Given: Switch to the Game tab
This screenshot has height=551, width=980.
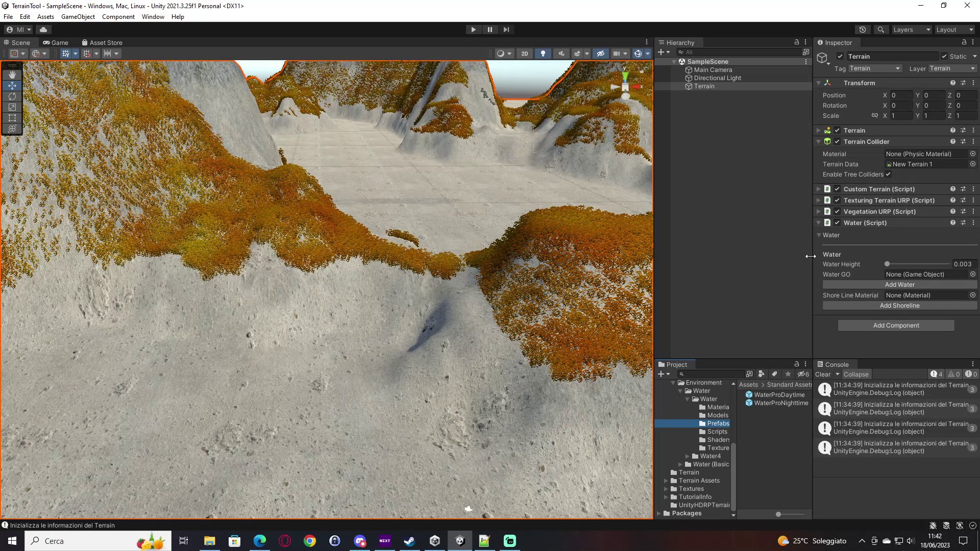Looking at the screenshot, I should [56, 42].
